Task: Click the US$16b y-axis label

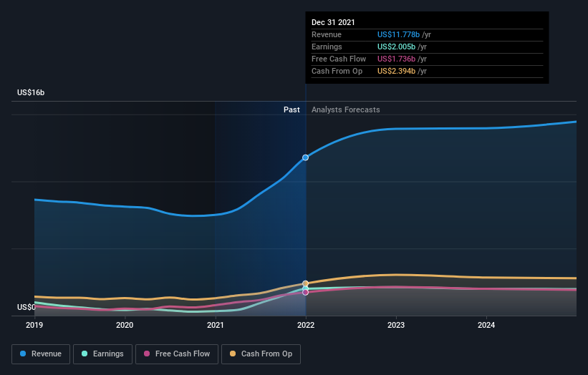Action: pos(31,92)
